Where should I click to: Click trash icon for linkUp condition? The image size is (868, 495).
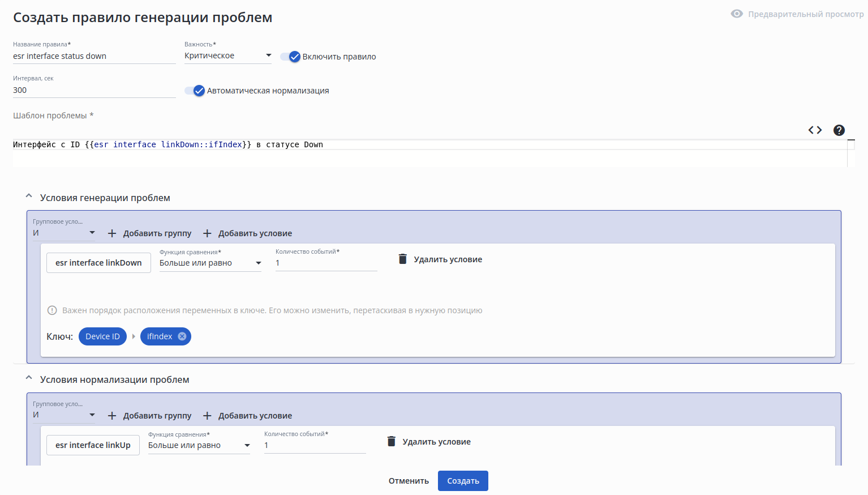point(392,442)
